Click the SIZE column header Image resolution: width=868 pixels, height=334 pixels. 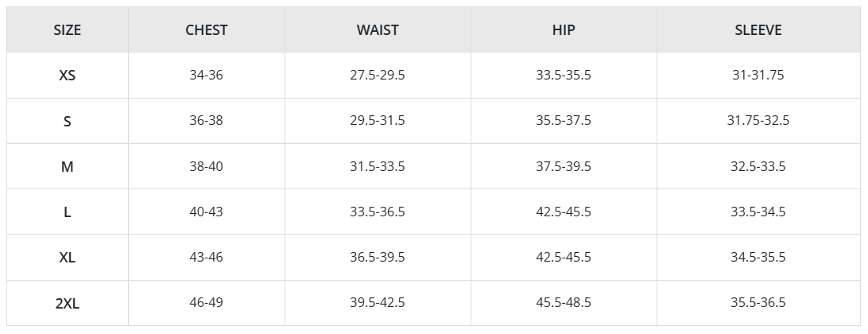pyautogui.click(x=67, y=30)
